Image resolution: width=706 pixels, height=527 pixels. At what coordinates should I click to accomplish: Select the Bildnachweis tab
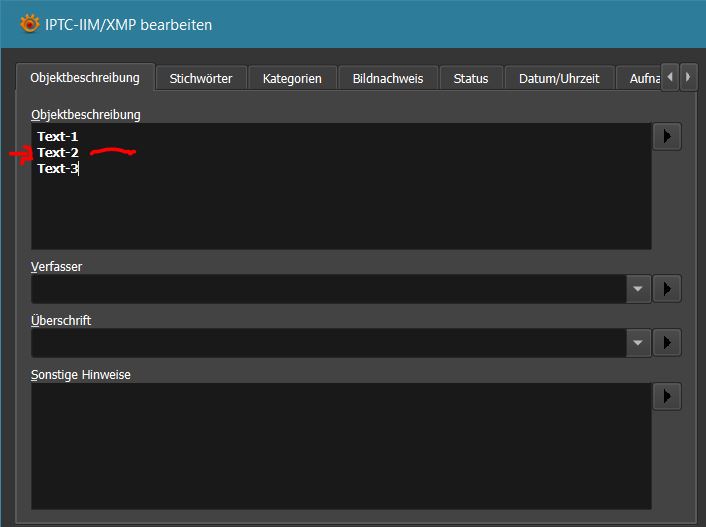pyautogui.click(x=388, y=78)
